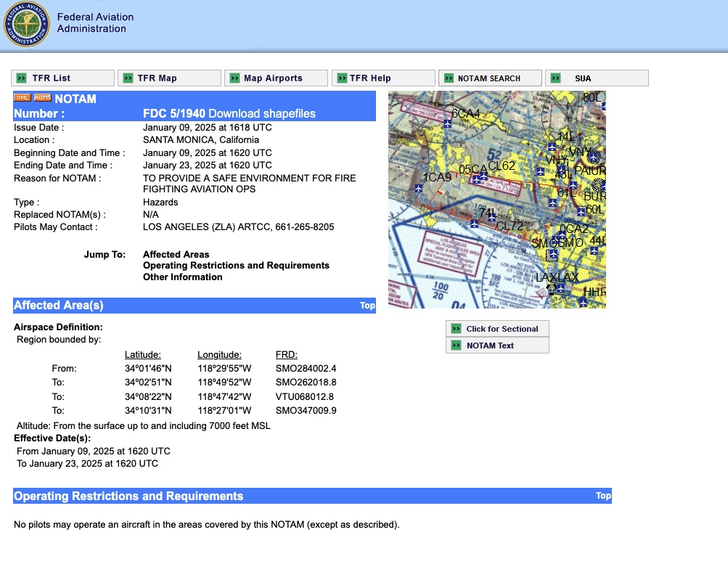Go to NOTAM SEARCH

tap(490, 78)
